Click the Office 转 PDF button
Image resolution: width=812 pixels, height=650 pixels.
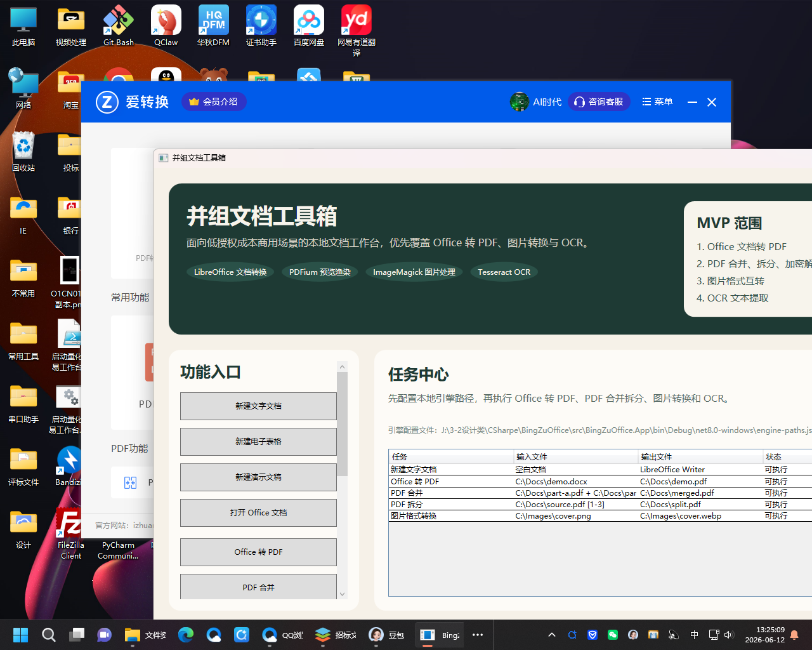coord(258,552)
